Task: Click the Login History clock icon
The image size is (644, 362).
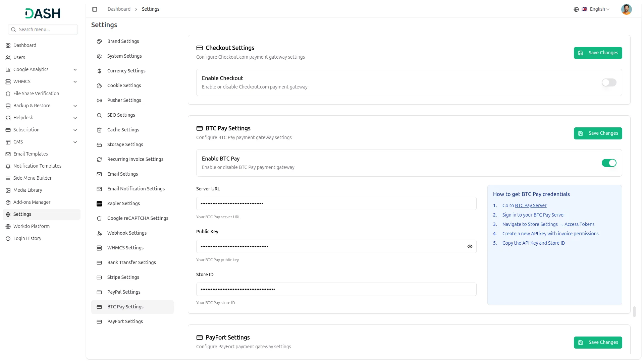Action: click(8, 239)
